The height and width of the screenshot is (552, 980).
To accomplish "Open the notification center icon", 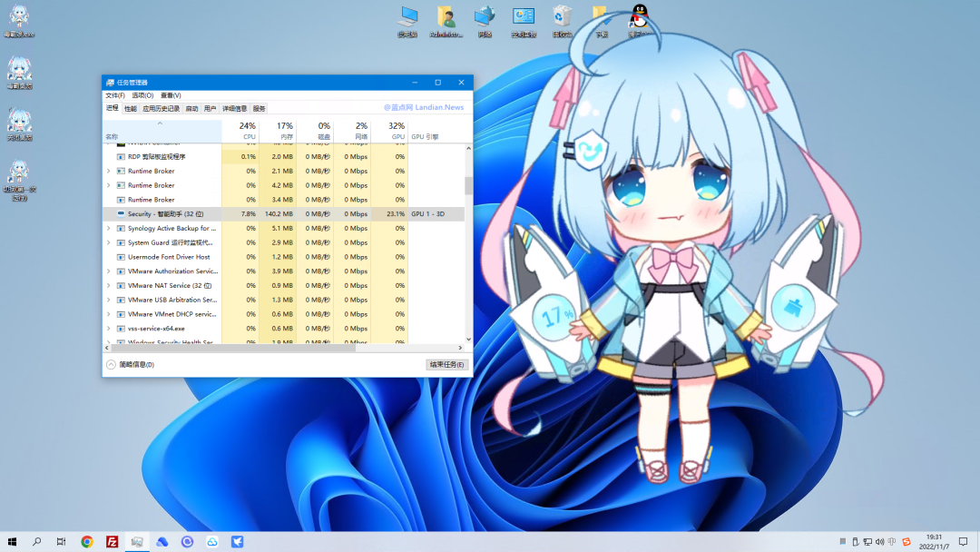I will [x=963, y=542].
